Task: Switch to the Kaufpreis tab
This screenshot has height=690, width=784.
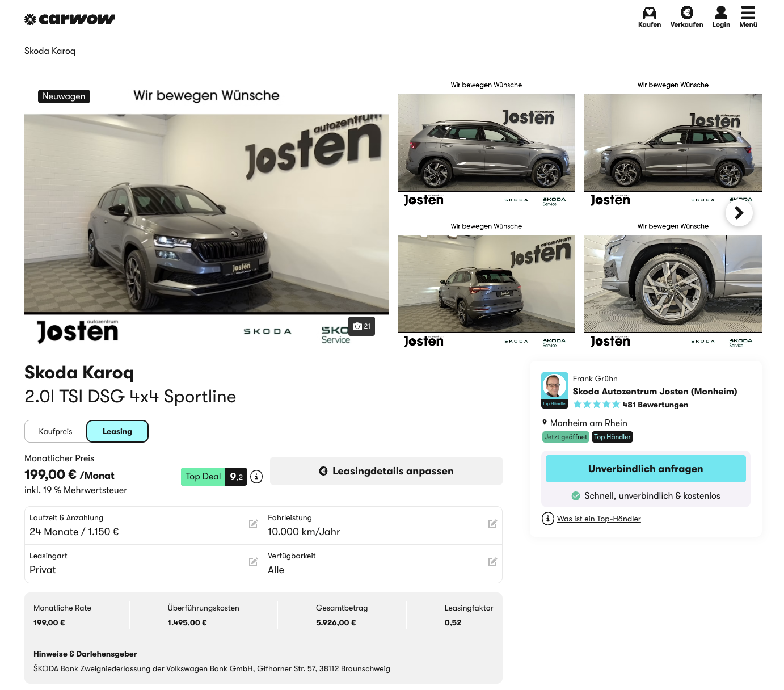Action: pyautogui.click(x=56, y=431)
